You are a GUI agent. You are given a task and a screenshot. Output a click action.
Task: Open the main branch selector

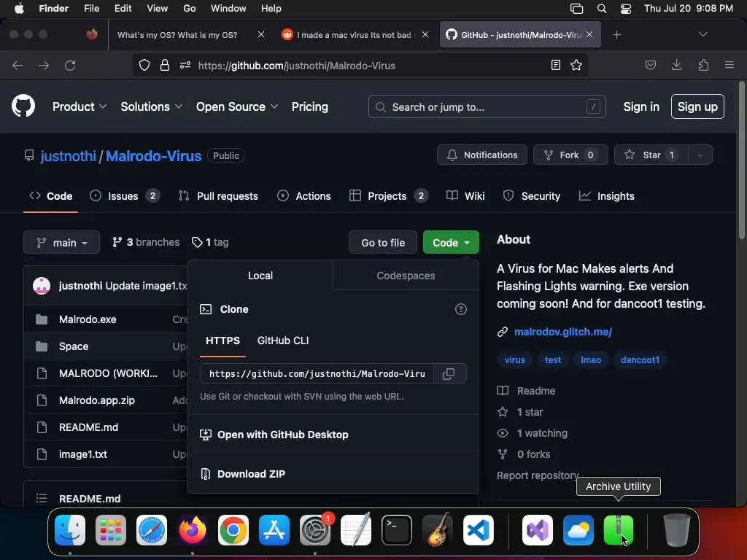61,242
